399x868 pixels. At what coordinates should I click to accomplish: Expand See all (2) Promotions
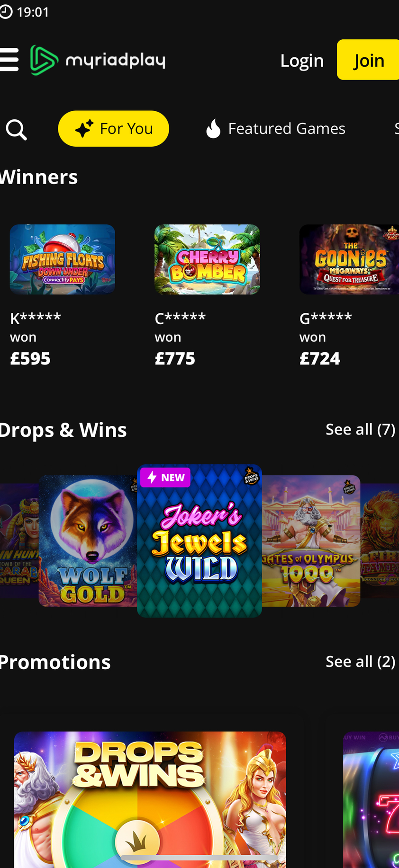click(360, 661)
